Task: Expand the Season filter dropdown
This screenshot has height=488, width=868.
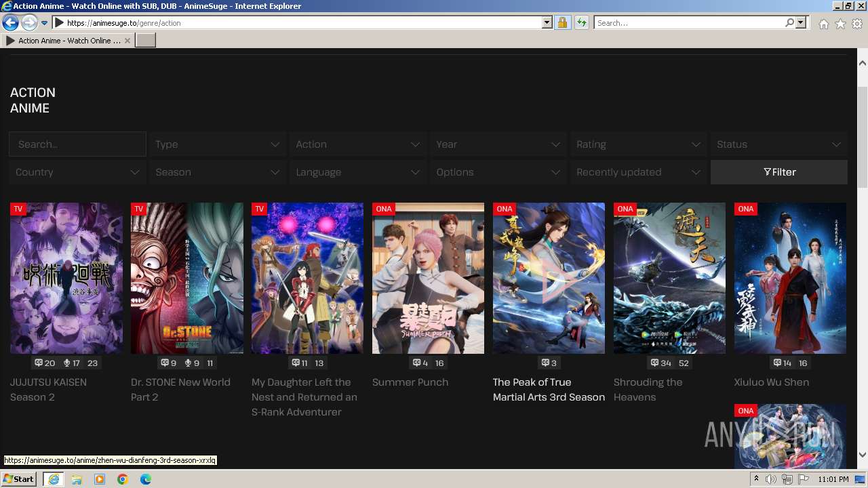Action: click(218, 172)
